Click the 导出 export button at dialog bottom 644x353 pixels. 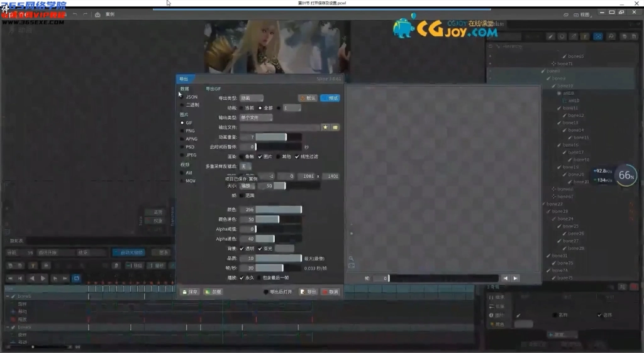pos(308,292)
